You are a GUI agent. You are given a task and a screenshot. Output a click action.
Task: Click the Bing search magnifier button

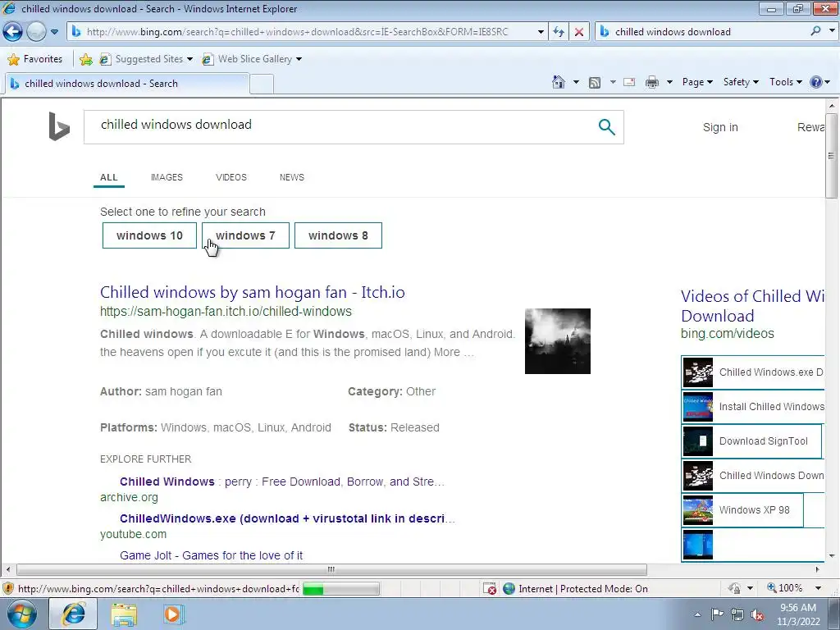click(x=606, y=127)
